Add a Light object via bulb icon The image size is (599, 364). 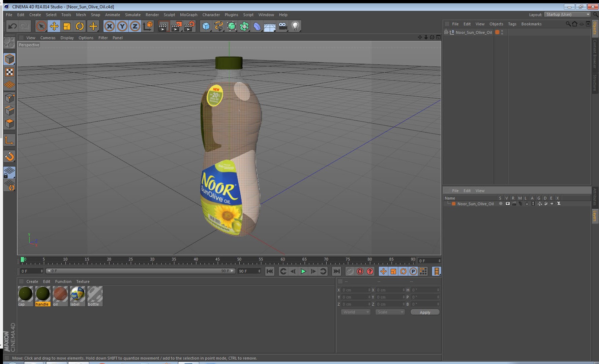pyautogui.click(x=295, y=26)
